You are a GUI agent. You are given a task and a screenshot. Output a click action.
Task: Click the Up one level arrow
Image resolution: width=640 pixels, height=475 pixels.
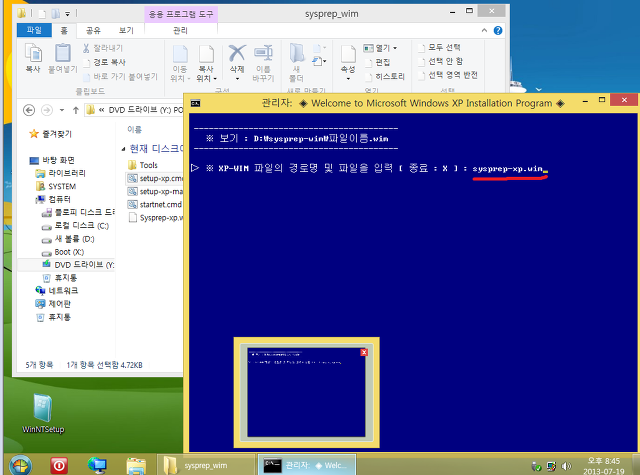coord(76,110)
